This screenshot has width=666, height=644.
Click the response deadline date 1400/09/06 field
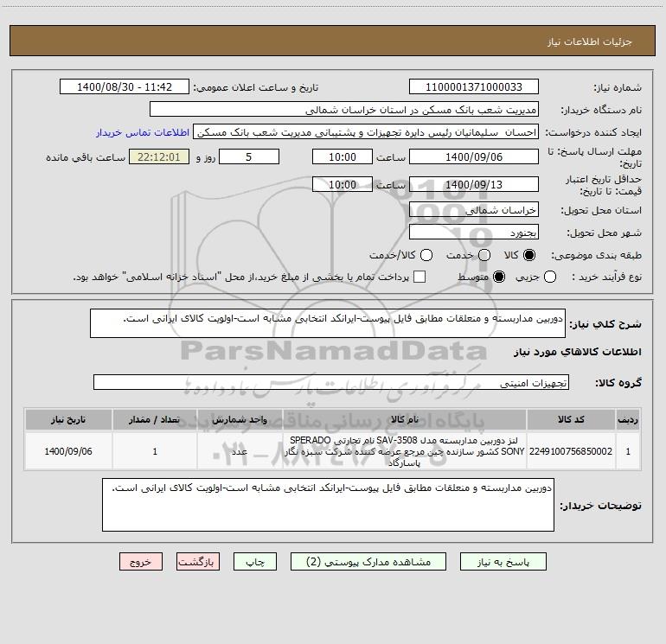click(x=474, y=157)
